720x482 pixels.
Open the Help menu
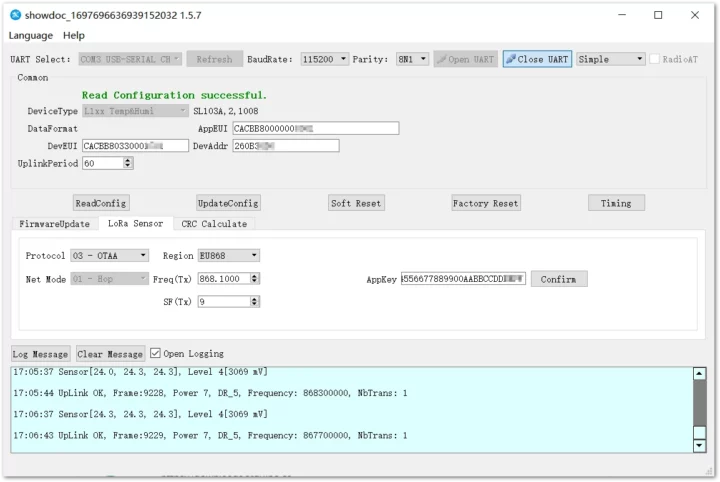74,35
